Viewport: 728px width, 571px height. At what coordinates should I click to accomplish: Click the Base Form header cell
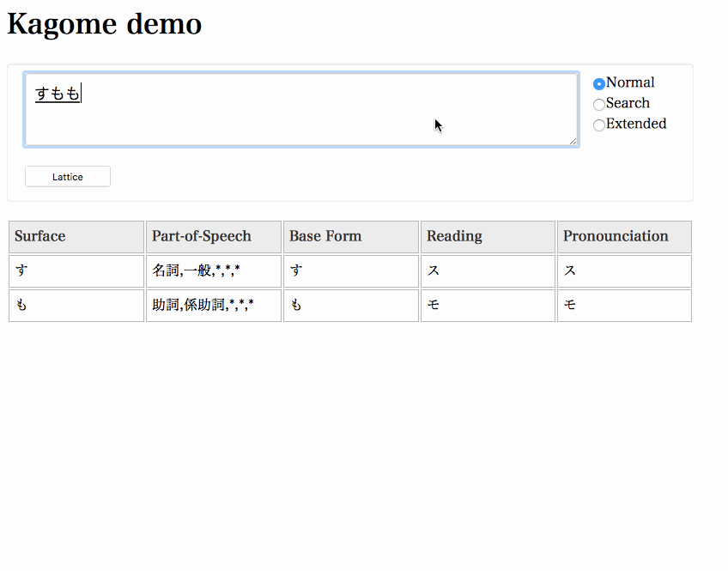[350, 236]
